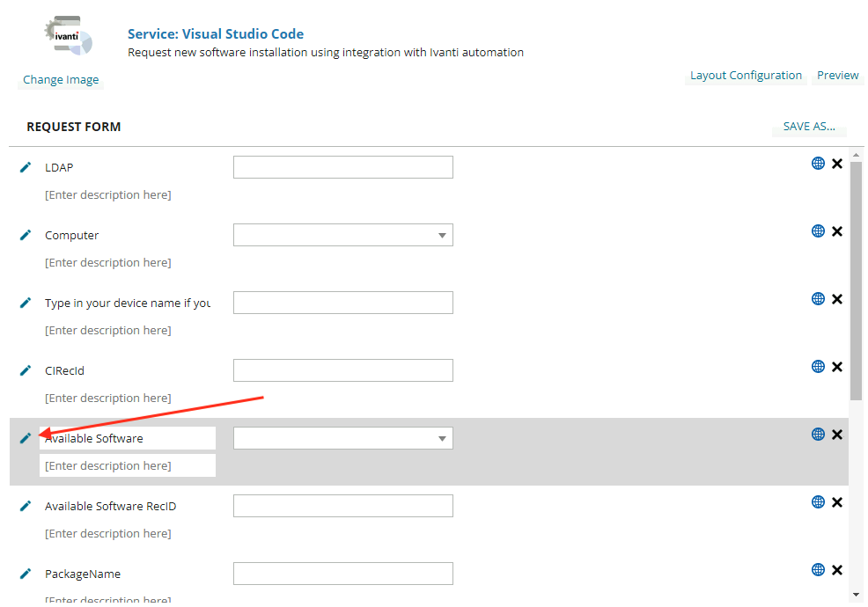This screenshot has width=868, height=607.
Task: Click the PackageName field label
Action: pos(83,574)
